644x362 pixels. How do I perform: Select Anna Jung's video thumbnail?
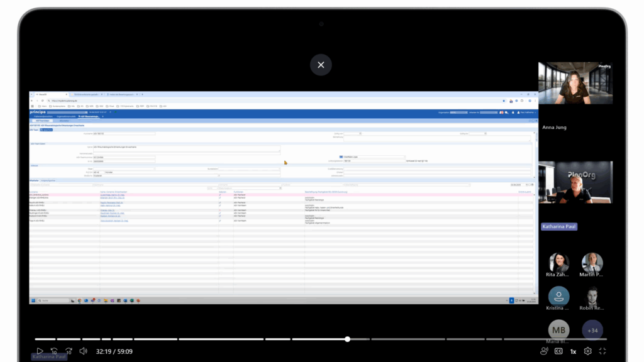point(575,84)
